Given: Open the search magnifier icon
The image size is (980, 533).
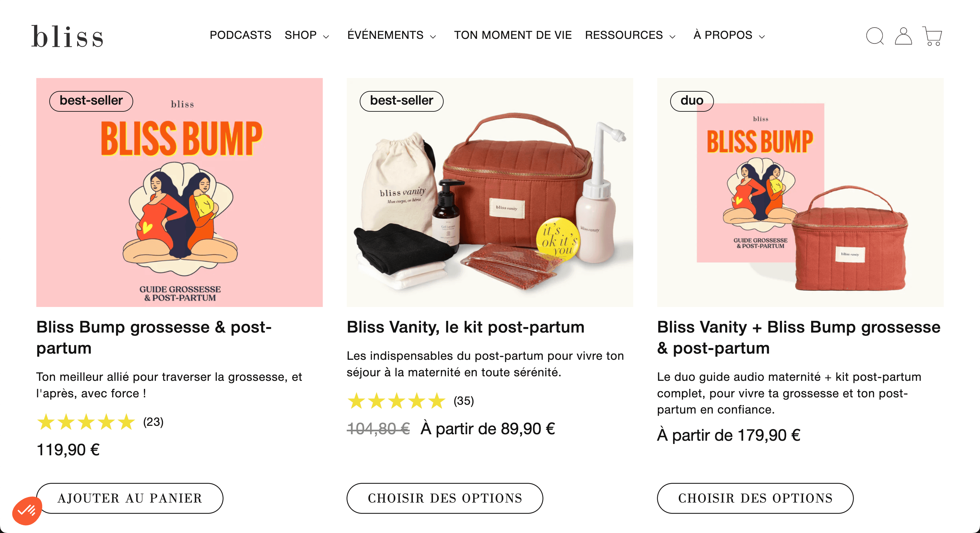Looking at the screenshot, I should coord(875,36).
